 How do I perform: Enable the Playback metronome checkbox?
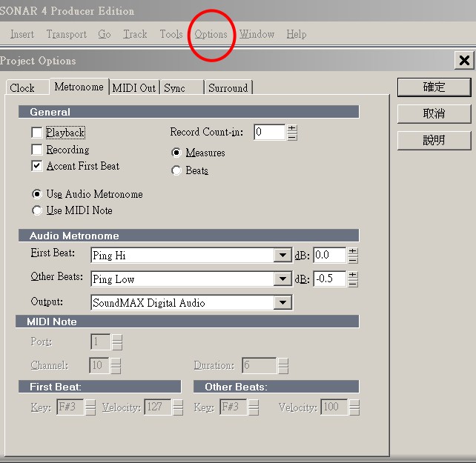coord(37,133)
